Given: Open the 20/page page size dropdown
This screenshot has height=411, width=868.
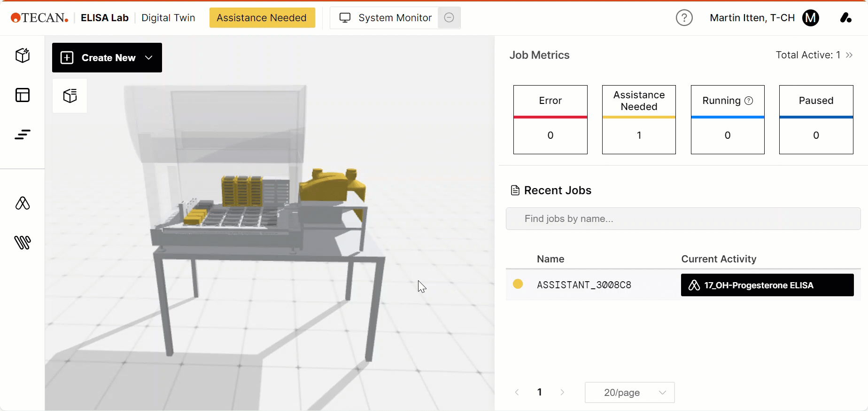Looking at the screenshot, I should [x=629, y=393].
